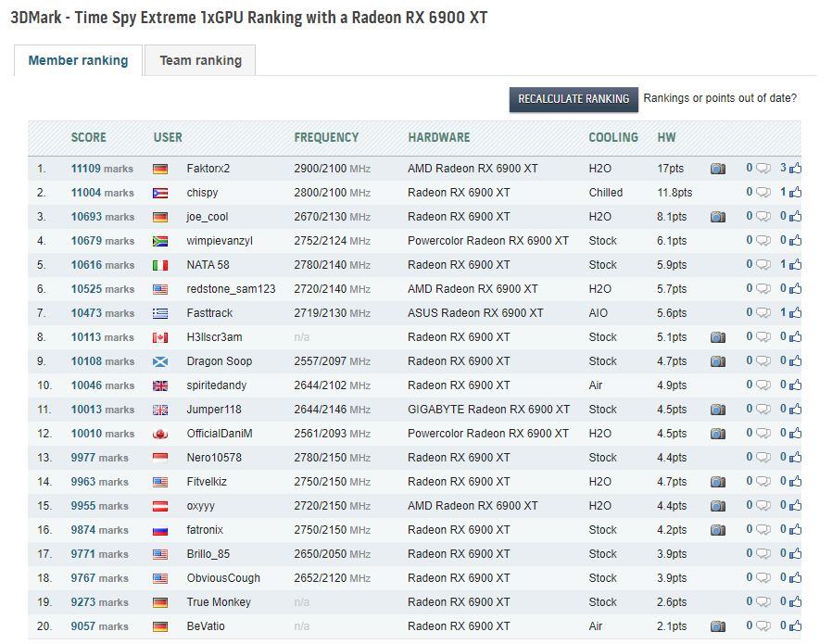Thumbs-up wimpievanzyl's result
The height and width of the screenshot is (644, 832).
(795, 240)
